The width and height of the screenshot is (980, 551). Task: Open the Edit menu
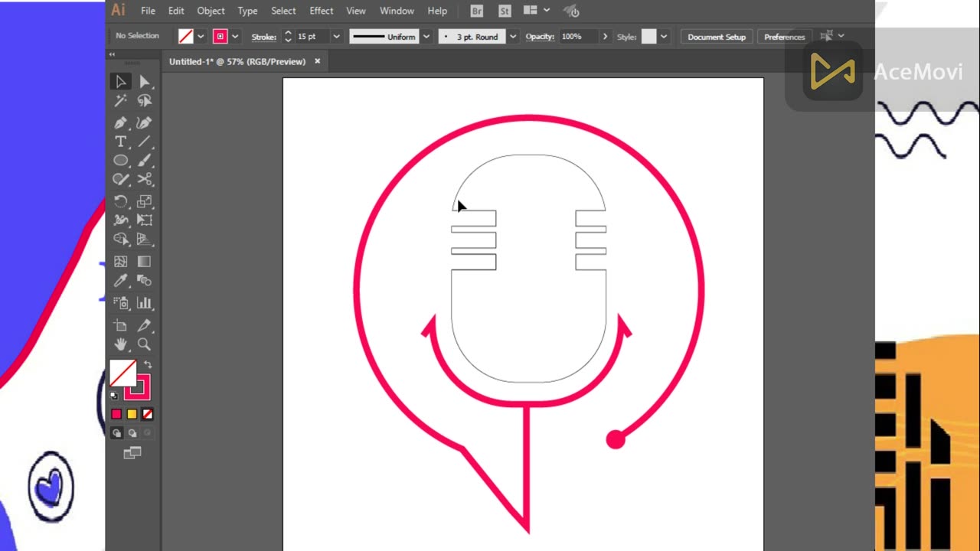tap(176, 11)
